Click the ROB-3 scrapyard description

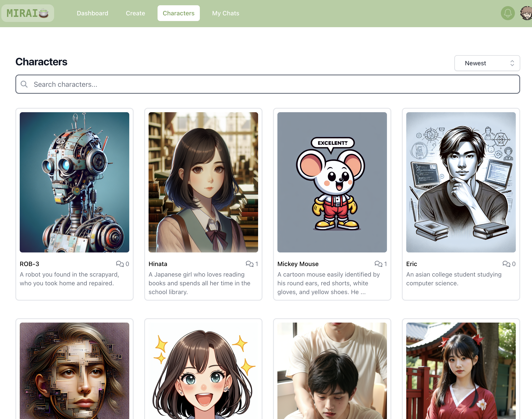pyautogui.click(x=69, y=279)
